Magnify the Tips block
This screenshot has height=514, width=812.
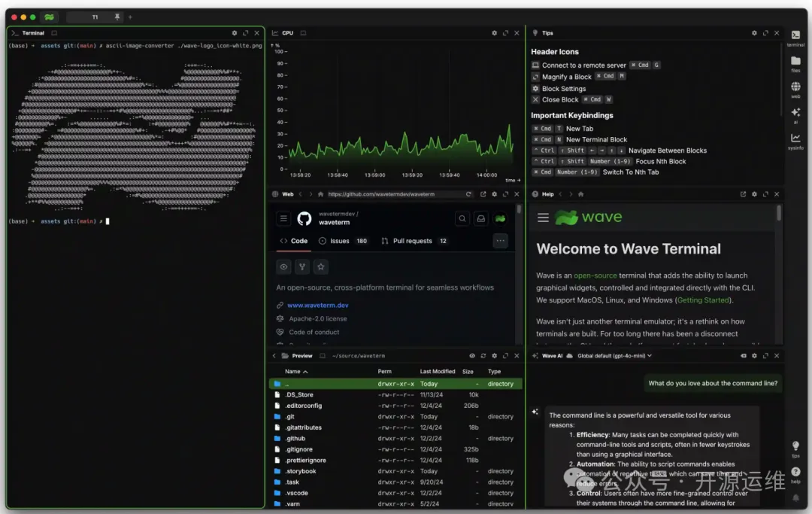coord(765,33)
